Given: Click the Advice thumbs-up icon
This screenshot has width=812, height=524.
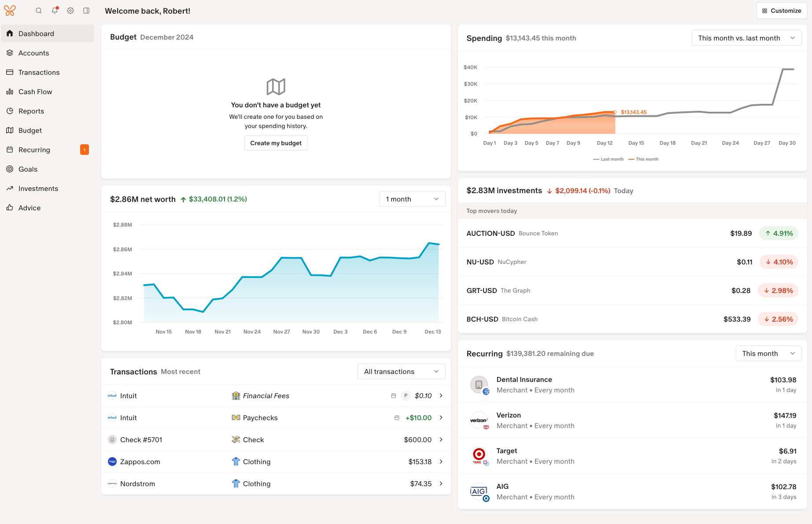Looking at the screenshot, I should pos(10,208).
